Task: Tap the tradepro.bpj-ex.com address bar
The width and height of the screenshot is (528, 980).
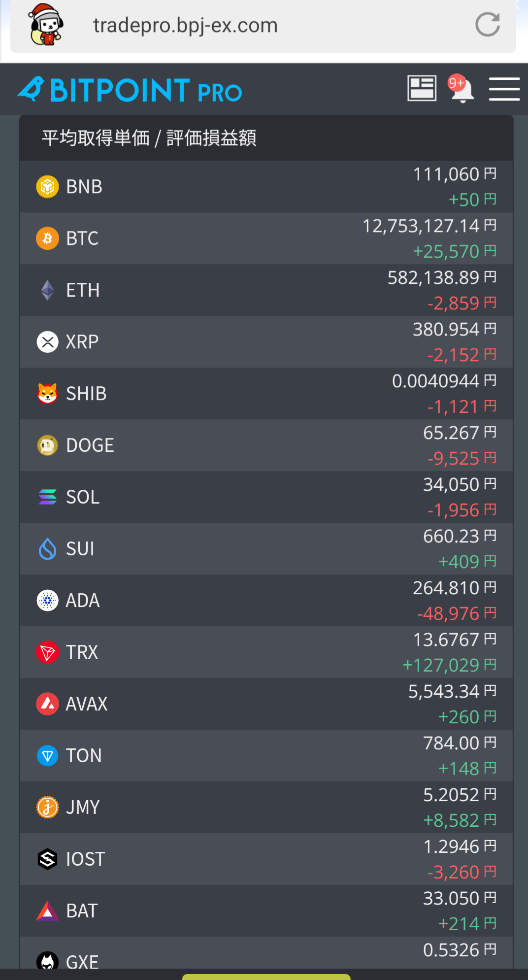Action: click(263, 26)
